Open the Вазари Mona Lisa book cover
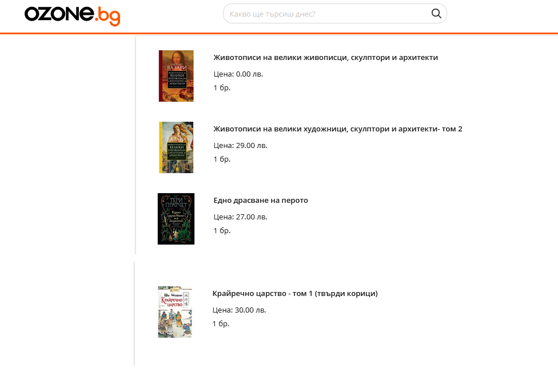The height and width of the screenshot is (392, 558). tap(176, 76)
